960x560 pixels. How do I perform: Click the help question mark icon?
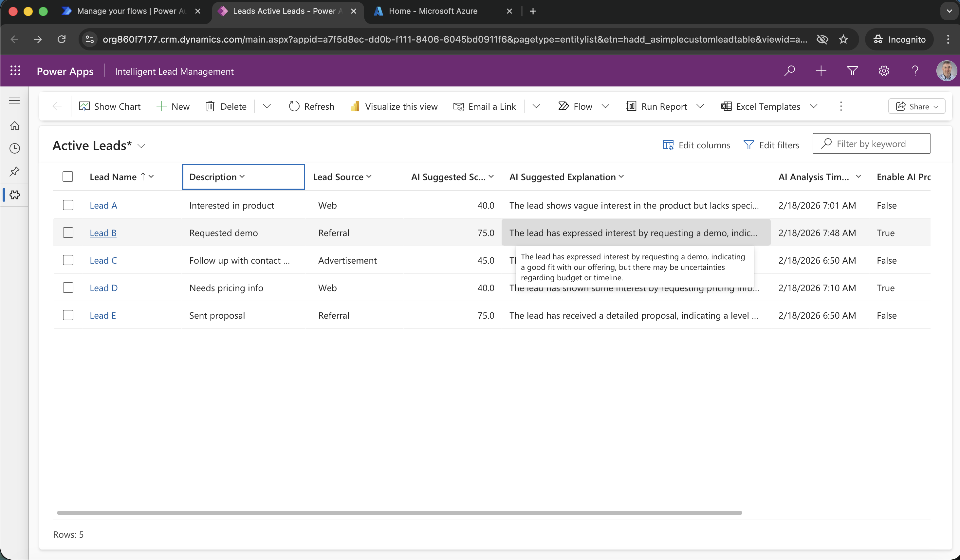915,71
